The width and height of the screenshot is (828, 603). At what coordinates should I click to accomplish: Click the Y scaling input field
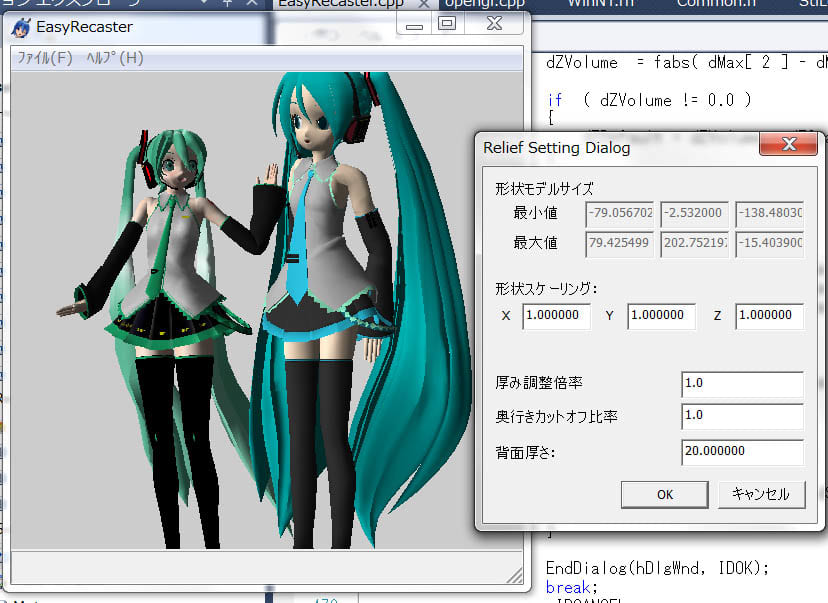(661, 316)
